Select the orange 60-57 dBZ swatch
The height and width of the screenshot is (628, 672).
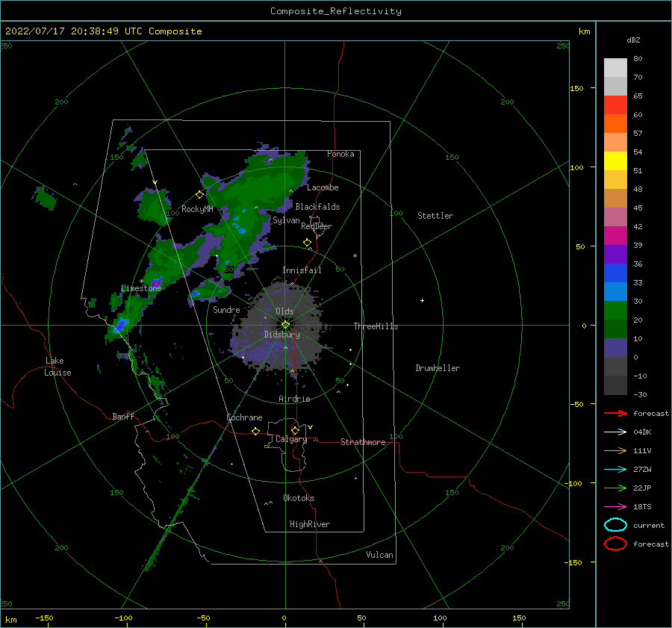(x=615, y=124)
